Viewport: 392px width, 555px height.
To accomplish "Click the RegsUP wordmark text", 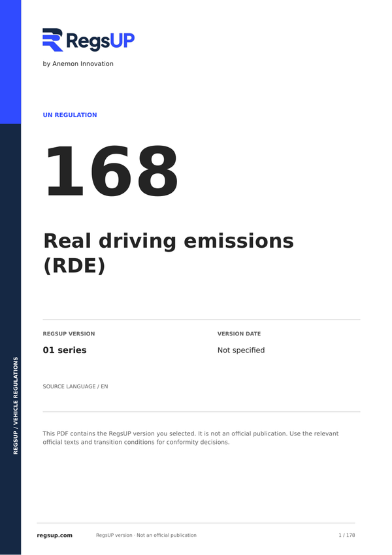I will tap(101, 41).
